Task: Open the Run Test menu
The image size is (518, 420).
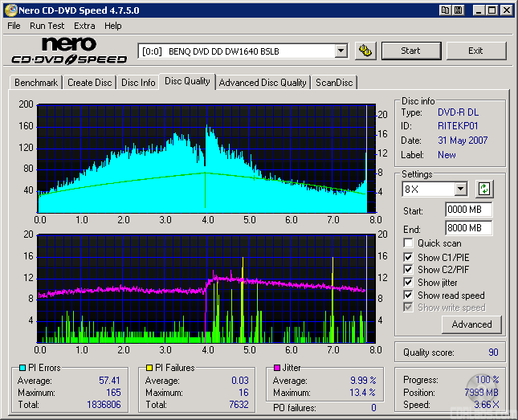Action: [47, 26]
